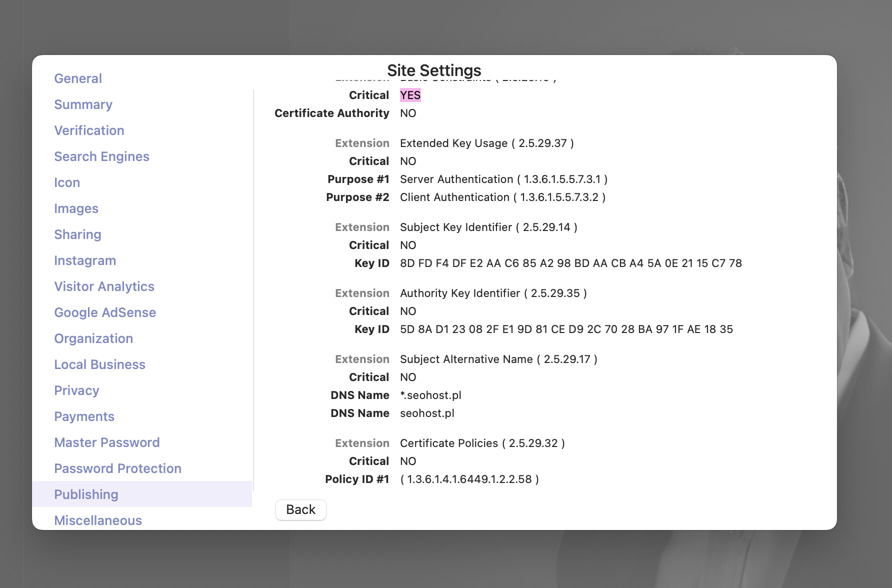The width and height of the screenshot is (892, 588).
Task: Select Visitor Analytics in sidebar
Action: pyautogui.click(x=104, y=286)
